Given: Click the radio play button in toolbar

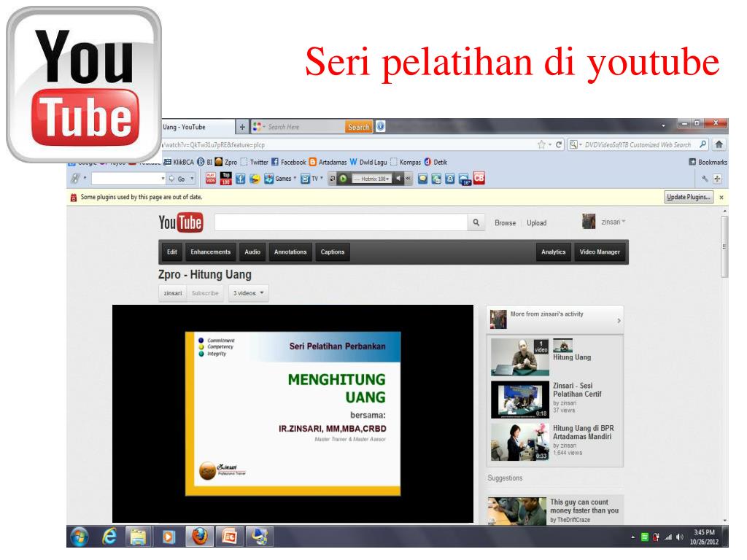Looking at the screenshot, I should click(343, 179).
